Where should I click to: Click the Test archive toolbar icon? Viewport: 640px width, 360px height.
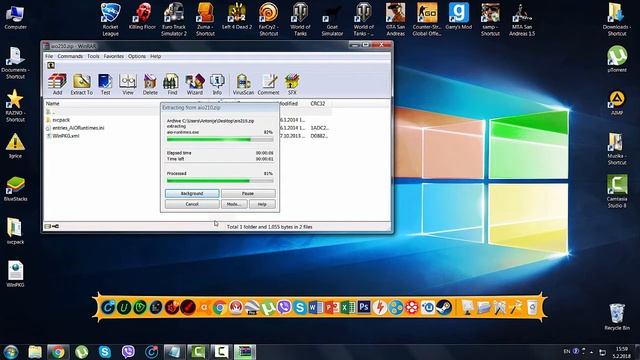tap(105, 84)
